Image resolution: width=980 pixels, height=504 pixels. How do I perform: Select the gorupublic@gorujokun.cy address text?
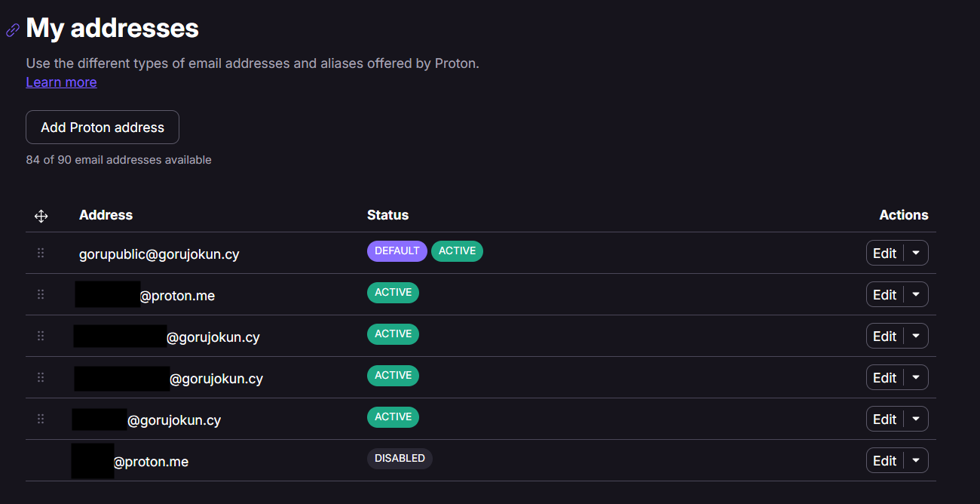pos(159,254)
